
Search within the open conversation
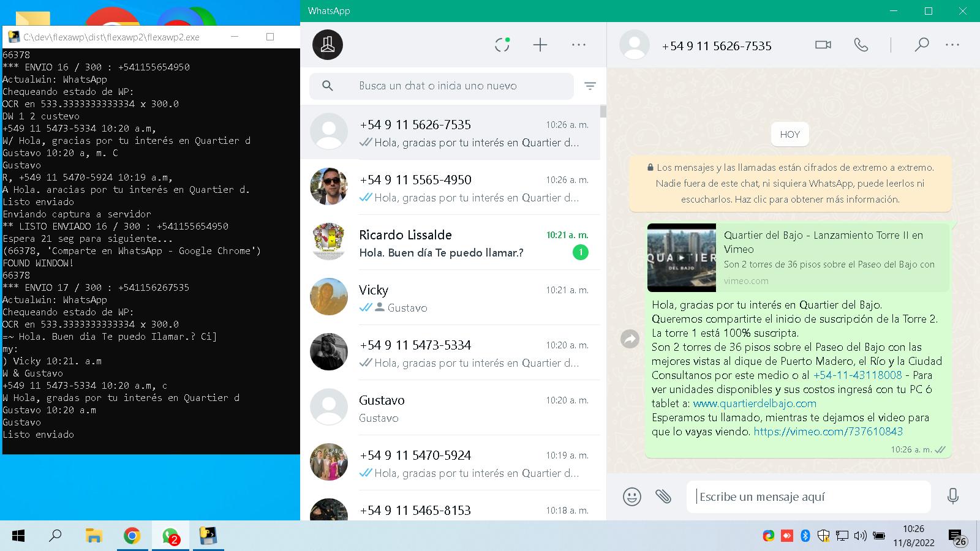coord(921,45)
